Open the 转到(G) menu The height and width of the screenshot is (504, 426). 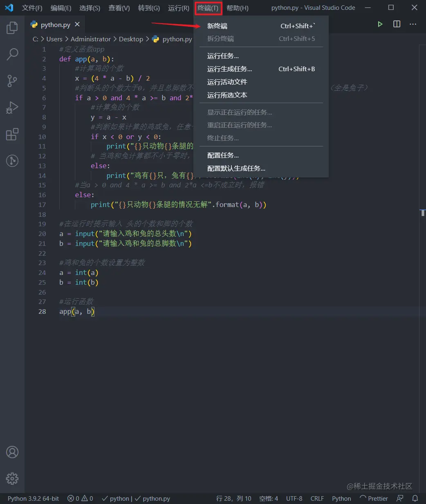coord(149,8)
